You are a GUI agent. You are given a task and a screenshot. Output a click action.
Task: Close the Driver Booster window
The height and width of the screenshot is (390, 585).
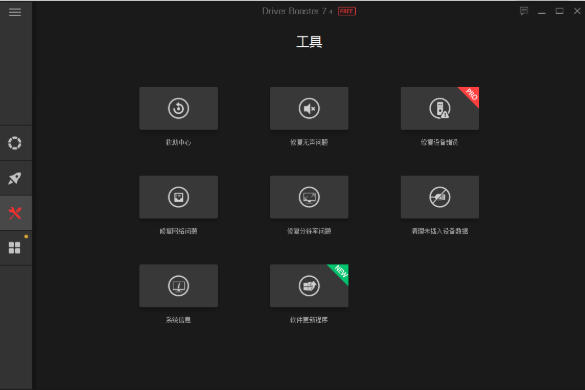pos(577,12)
